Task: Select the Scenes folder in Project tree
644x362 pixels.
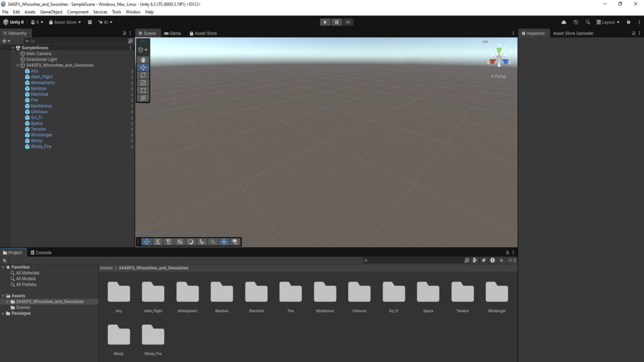Action: (23, 307)
